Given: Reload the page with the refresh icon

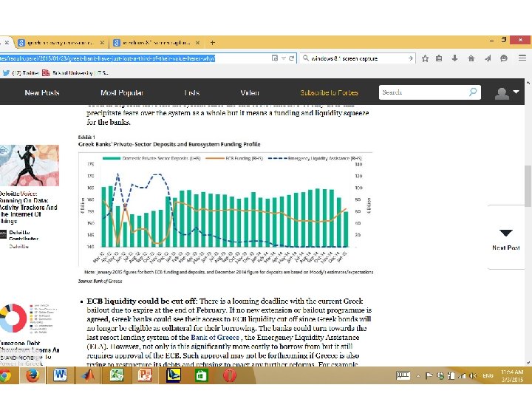Looking at the screenshot, I should click(x=291, y=58).
